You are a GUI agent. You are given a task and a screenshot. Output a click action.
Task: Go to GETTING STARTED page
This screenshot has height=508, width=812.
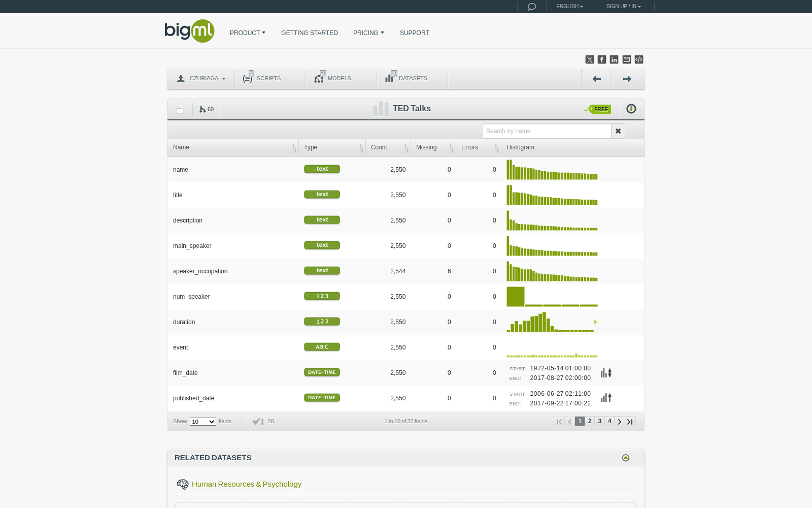(x=310, y=33)
